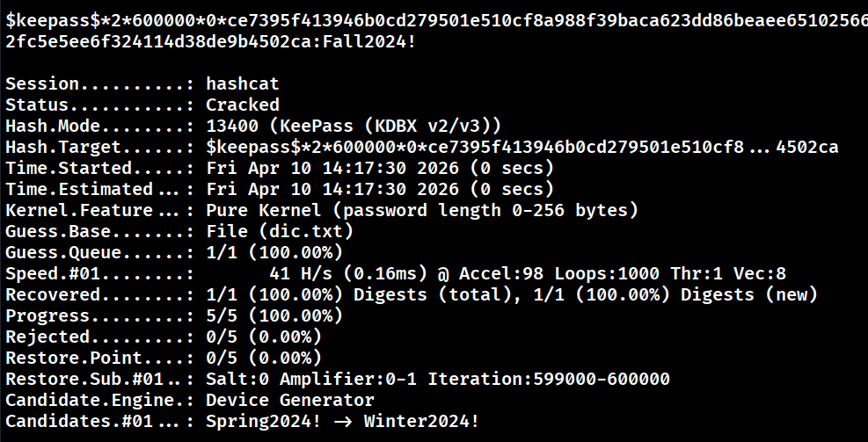Screen dimensions: 868x442
Task: Click the truncated Hash.Target value
Action: 522,147
